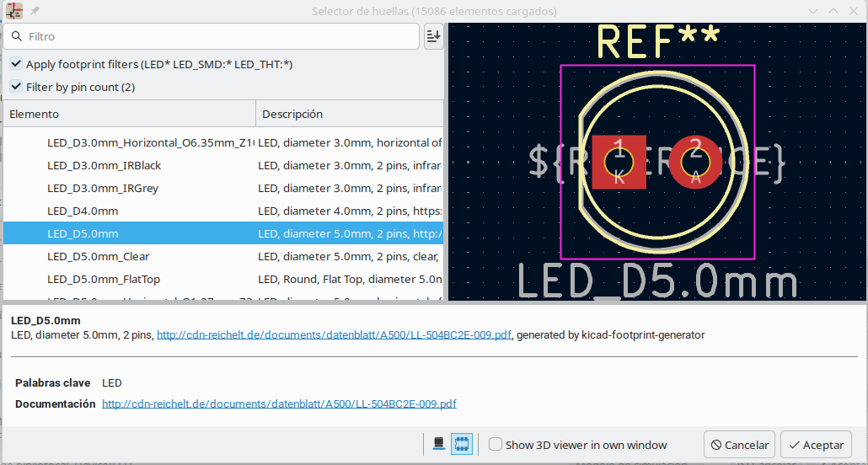Disable Apply footprint filters checkbox

pyautogui.click(x=17, y=64)
